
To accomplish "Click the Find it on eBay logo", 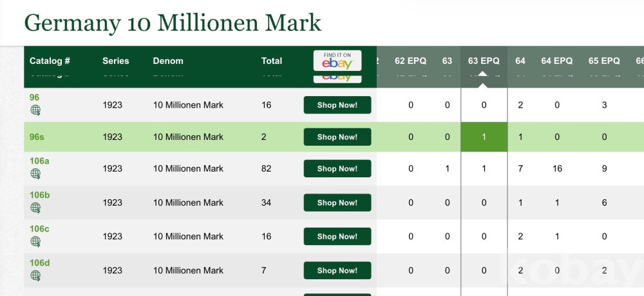I will (x=337, y=61).
